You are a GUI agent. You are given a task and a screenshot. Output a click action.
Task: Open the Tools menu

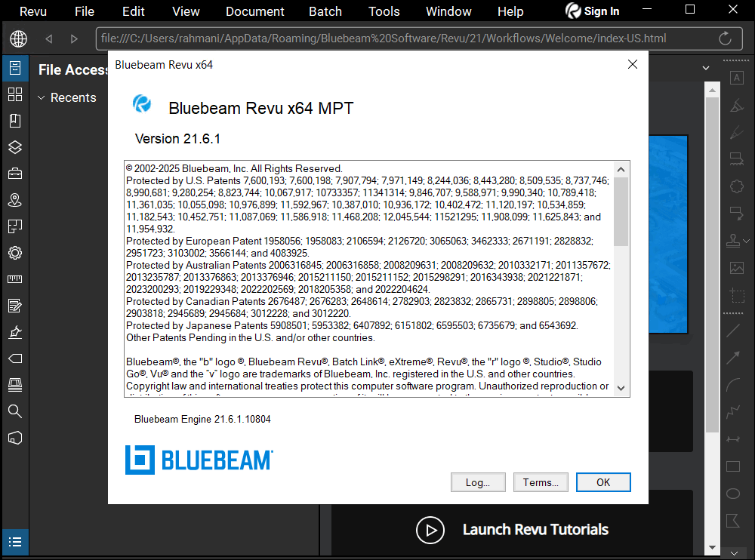pos(384,11)
